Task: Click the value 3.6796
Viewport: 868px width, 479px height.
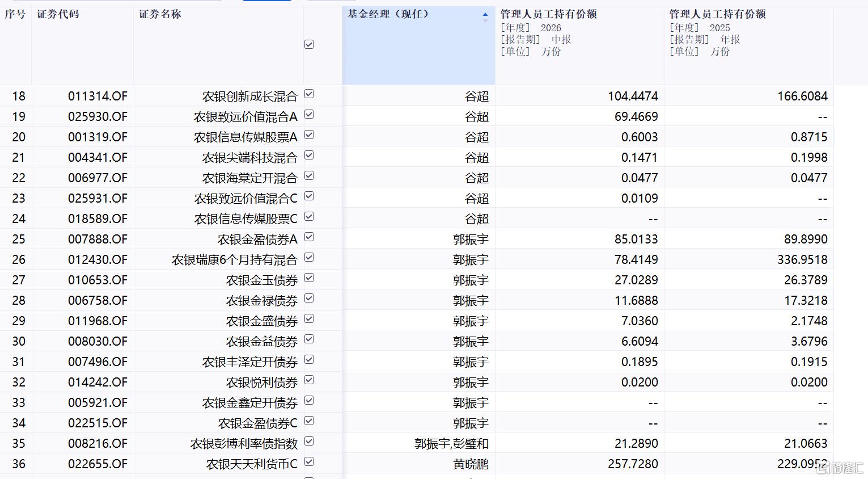Action: 809,342
